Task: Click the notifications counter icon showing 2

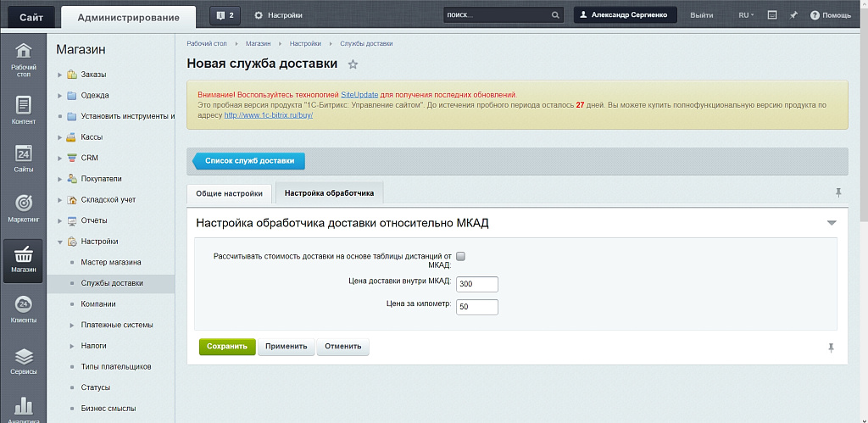Action: 224,15
